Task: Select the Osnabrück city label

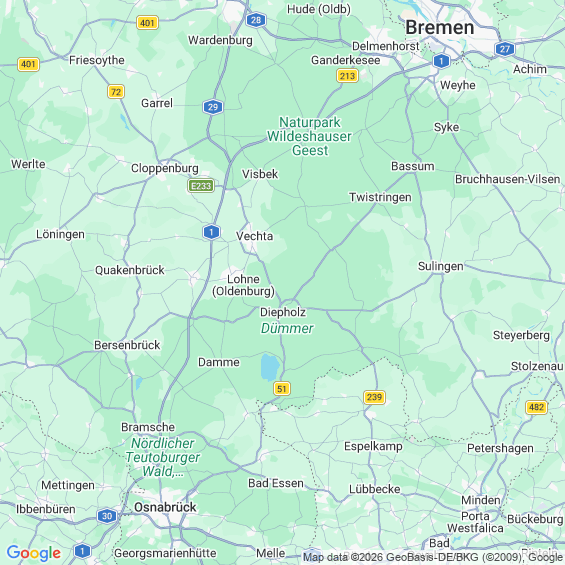Action: coord(165,507)
